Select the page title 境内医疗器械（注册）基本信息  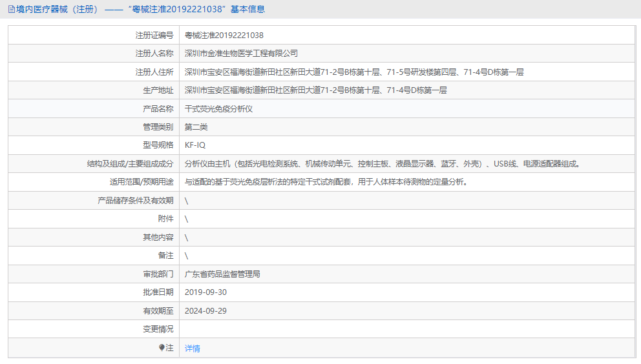coord(140,9)
